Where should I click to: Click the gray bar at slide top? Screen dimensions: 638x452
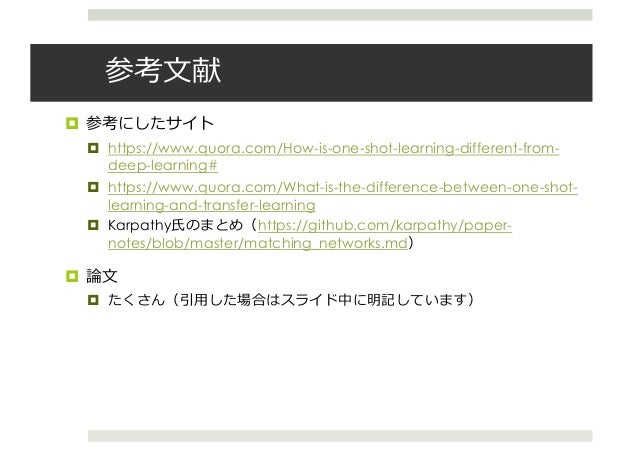point(340,15)
